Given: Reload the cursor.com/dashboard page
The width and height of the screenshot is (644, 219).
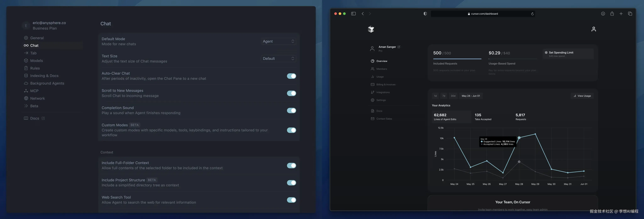Looking at the screenshot, I should click(x=532, y=14).
